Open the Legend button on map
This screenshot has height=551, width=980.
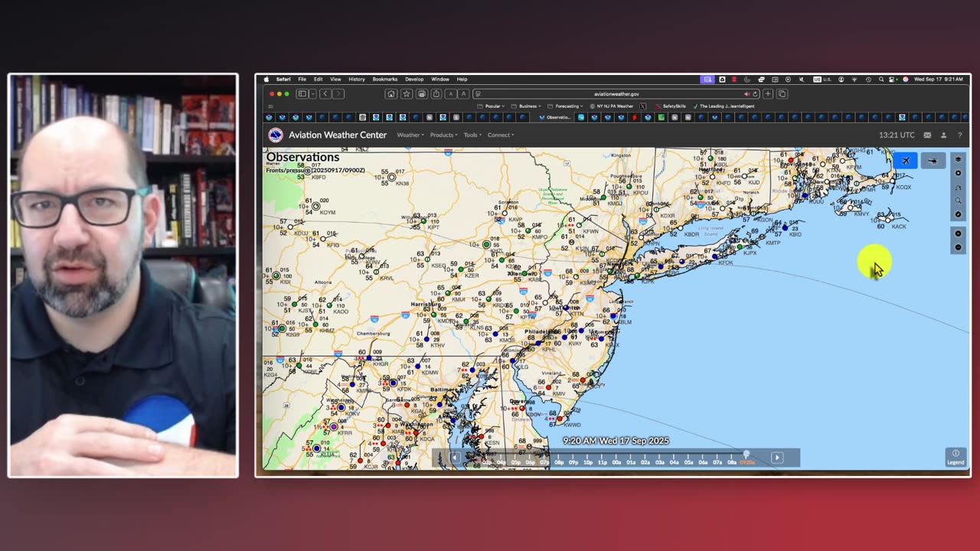[x=955, y=457]
